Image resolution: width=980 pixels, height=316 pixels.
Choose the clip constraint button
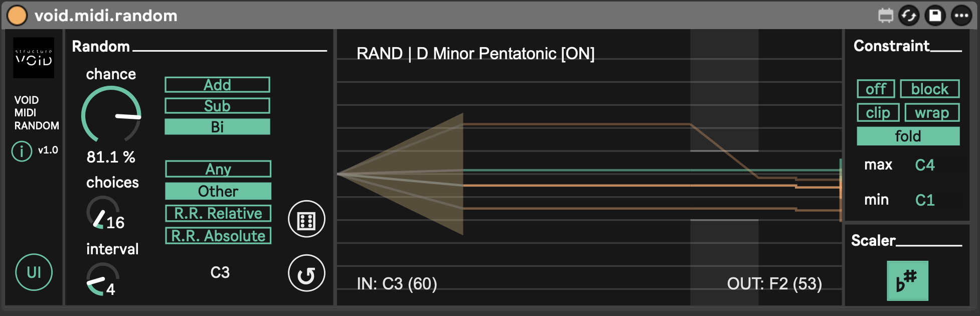point(878,113)
